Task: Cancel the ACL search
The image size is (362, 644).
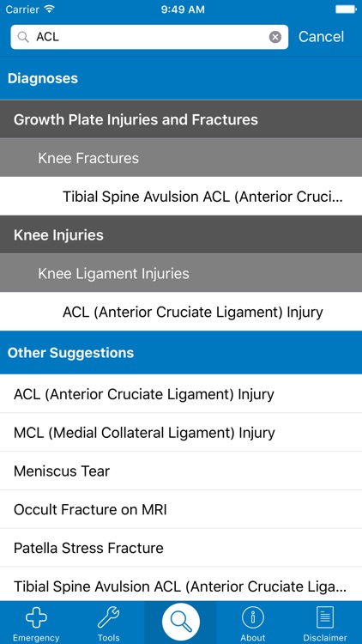Action: 321,37
